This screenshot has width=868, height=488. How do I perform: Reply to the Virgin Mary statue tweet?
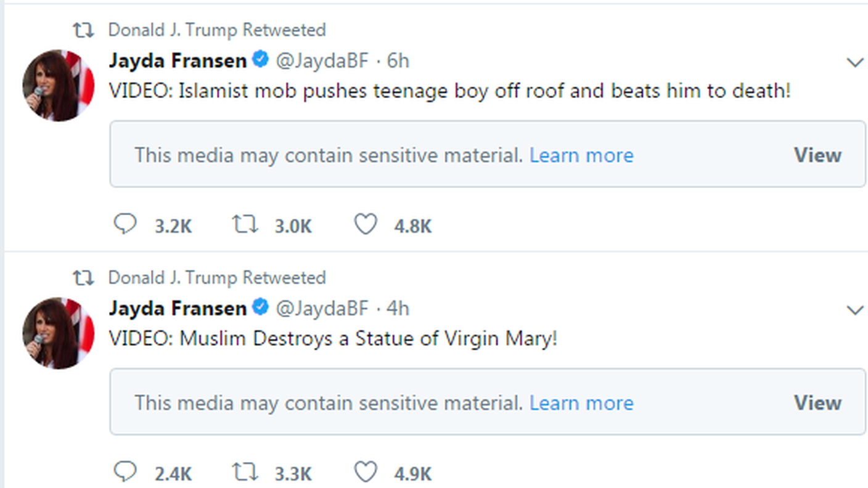point(125,472)
